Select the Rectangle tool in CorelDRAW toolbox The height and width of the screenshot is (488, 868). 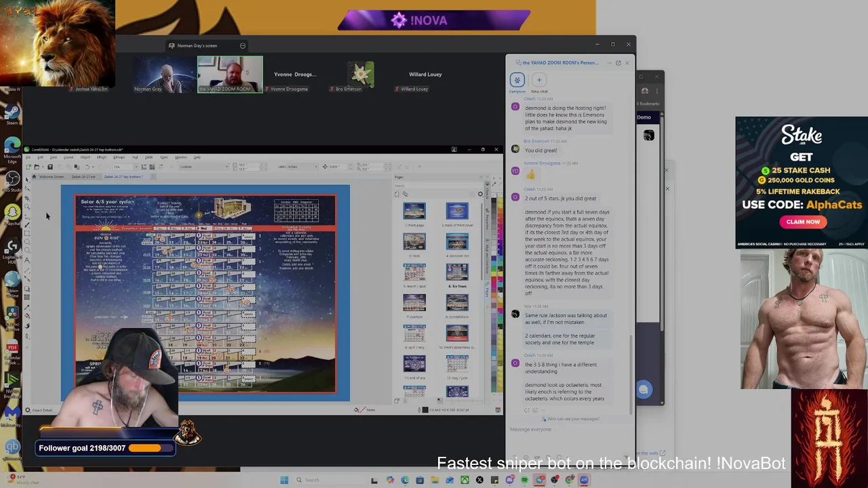pyautogui.click(x=27, y=234)
